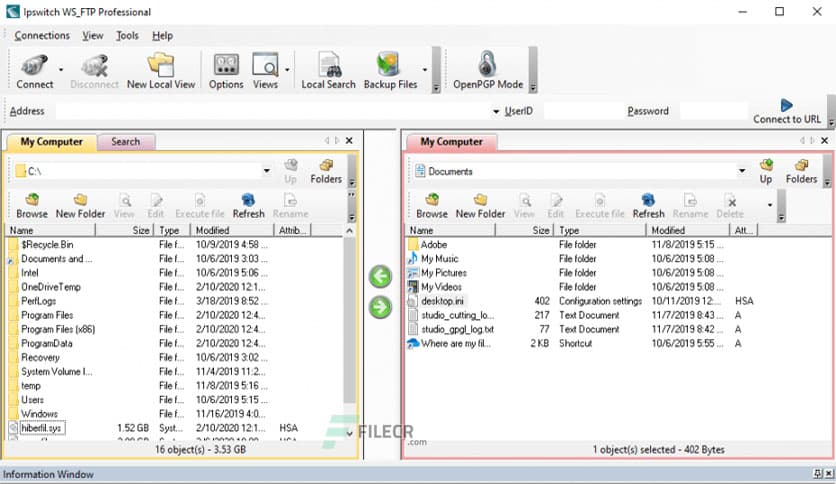Close the right pane tab
This screenshot has width=836, height=484.
coord(824,141)
